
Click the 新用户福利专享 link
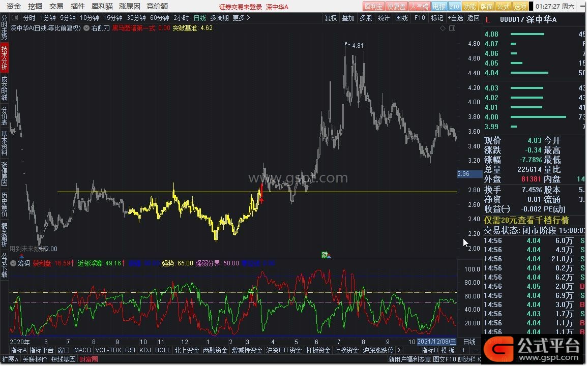coord(410,359)
